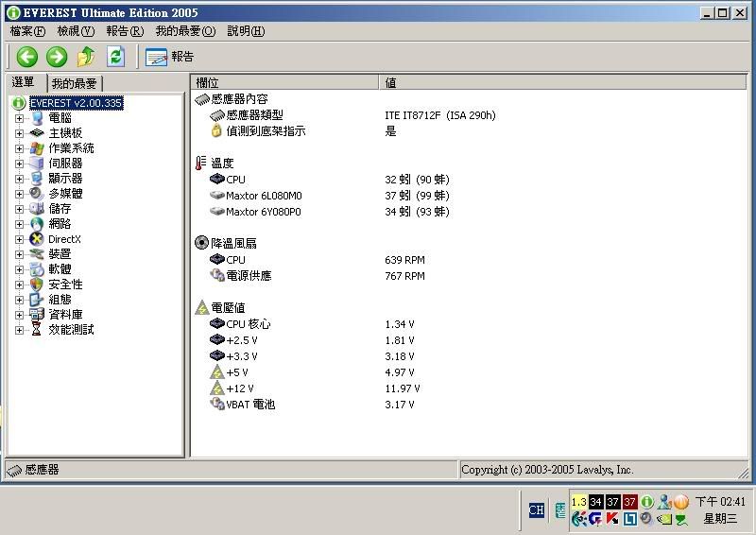Image resolution: width=756 pixels, height=535 pixels.
Task: Click the green Forward arrow button
Action: click(57, 57)
